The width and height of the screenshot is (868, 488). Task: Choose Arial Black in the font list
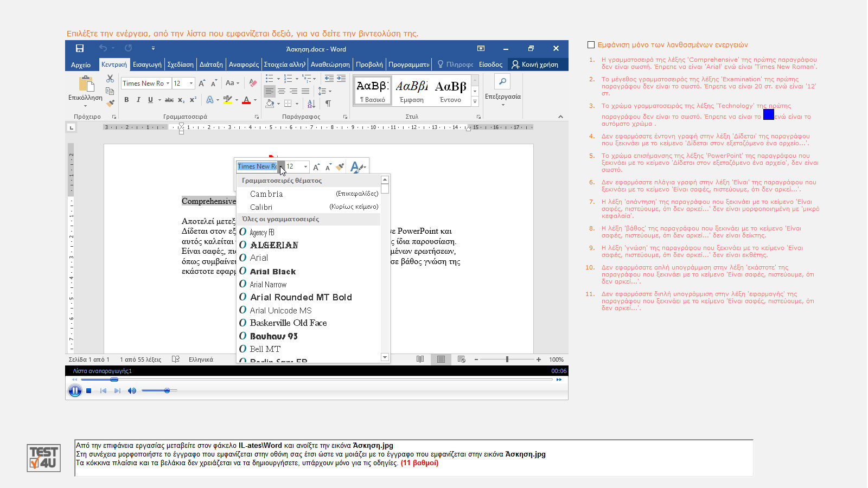coord(309,271)
